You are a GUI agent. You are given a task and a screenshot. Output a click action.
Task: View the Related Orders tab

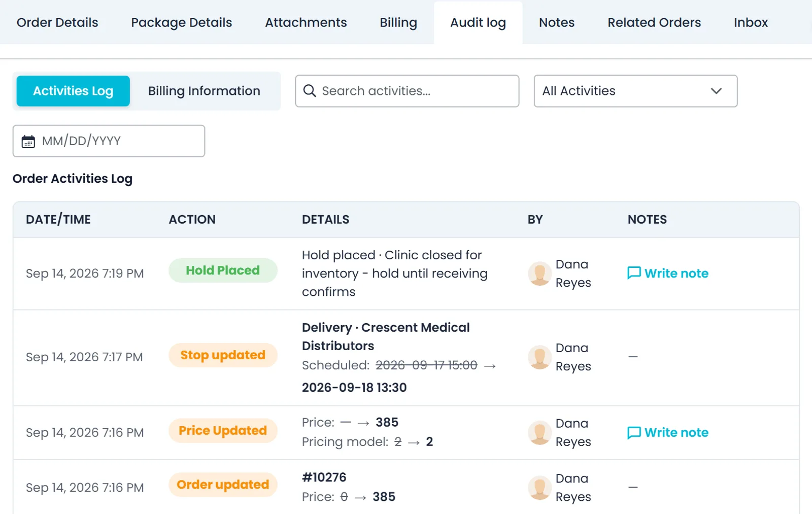click(654, 22)
